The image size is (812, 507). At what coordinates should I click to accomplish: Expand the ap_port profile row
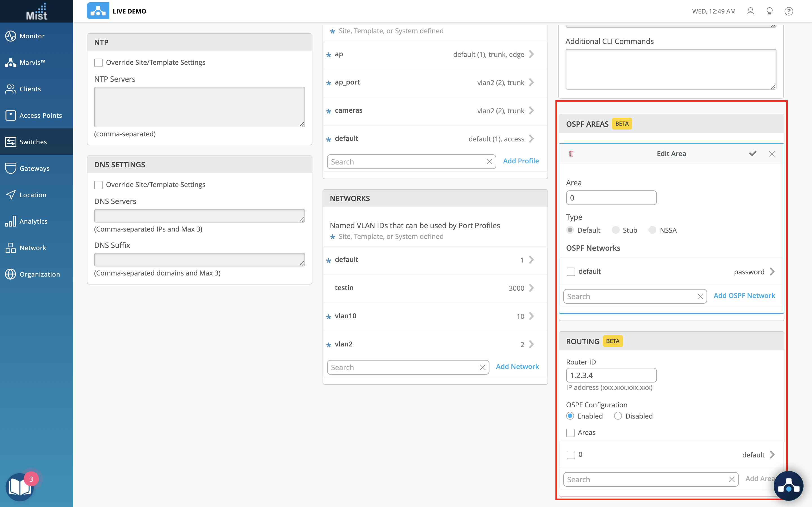point(531,83)
